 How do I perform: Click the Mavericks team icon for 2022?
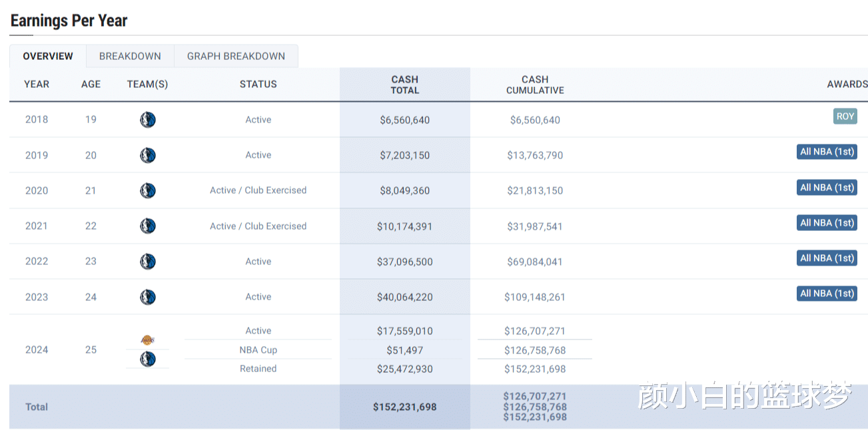pos(148,262)
